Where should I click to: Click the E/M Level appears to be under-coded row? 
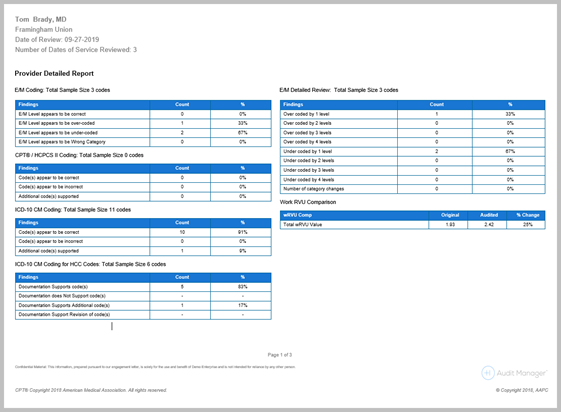pos(143,132)
